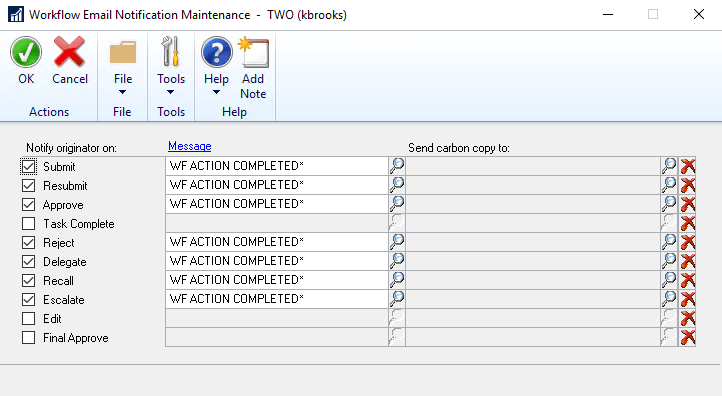Viewport: 722px width, 396px height.
Task: Uncheck the Recall notification checkbox
Action: point(29,280)
